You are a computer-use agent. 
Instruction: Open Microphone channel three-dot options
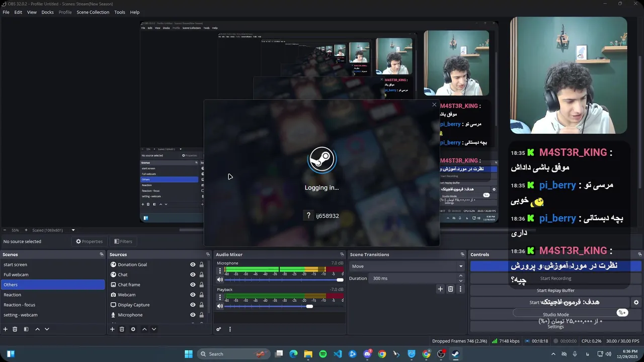coord(220,270)
